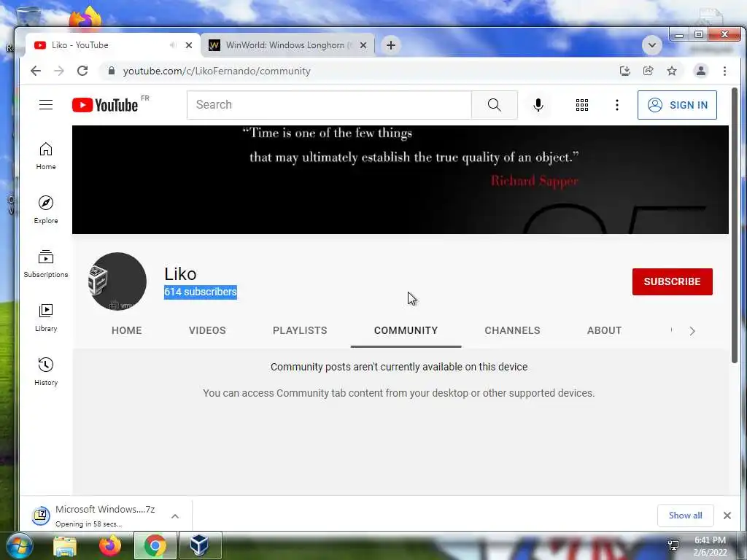Screen dimensions: 747x560
Task: Click the browser forward arrow
Action: 59,71
